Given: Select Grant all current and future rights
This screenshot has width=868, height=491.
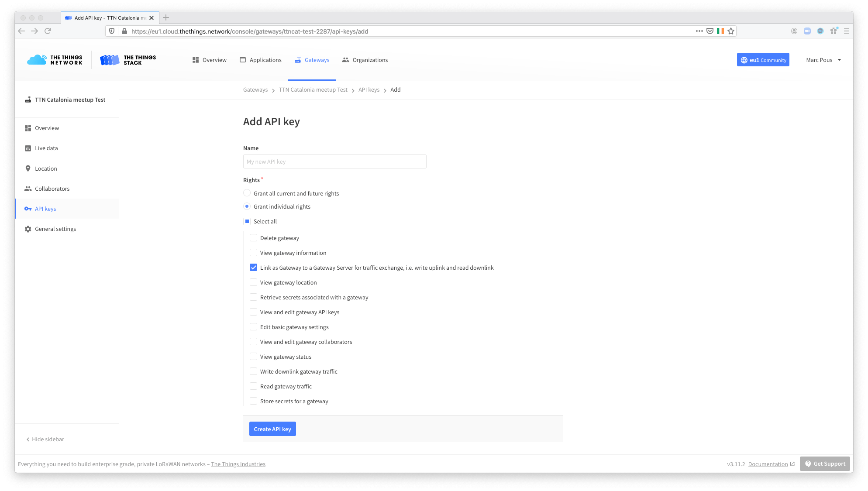Looking at the screenshot, I should (247, 193).
